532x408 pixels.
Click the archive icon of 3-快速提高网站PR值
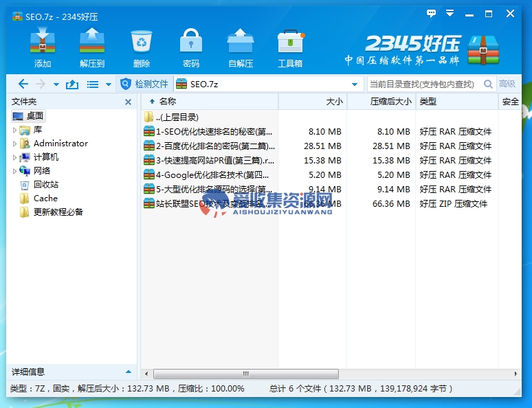pos(149,160)
